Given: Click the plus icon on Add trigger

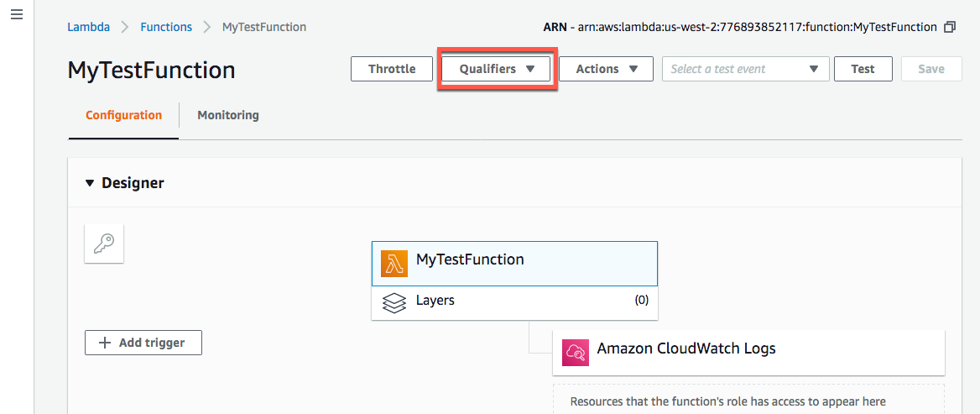Looking at the screenshot, I should (105, 343).
